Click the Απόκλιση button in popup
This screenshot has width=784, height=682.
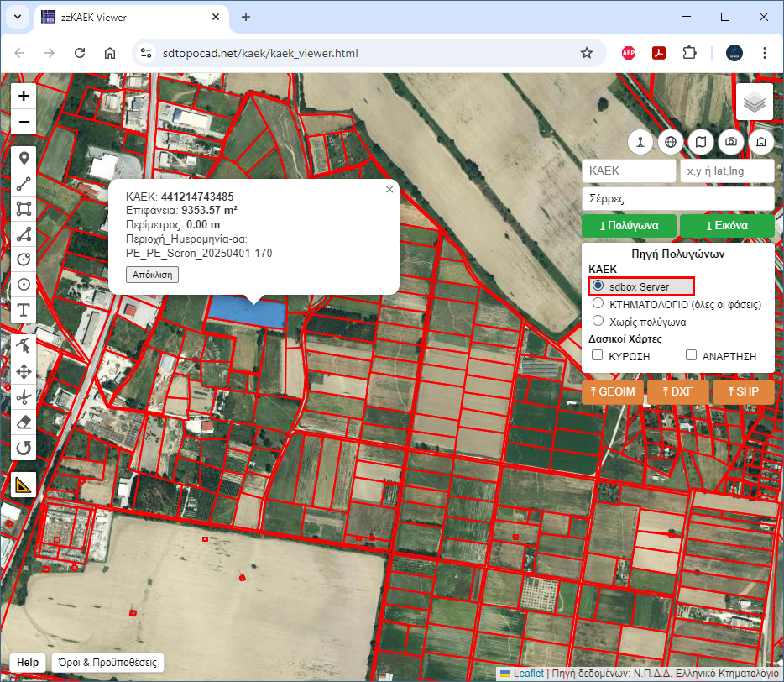point(152,275)
